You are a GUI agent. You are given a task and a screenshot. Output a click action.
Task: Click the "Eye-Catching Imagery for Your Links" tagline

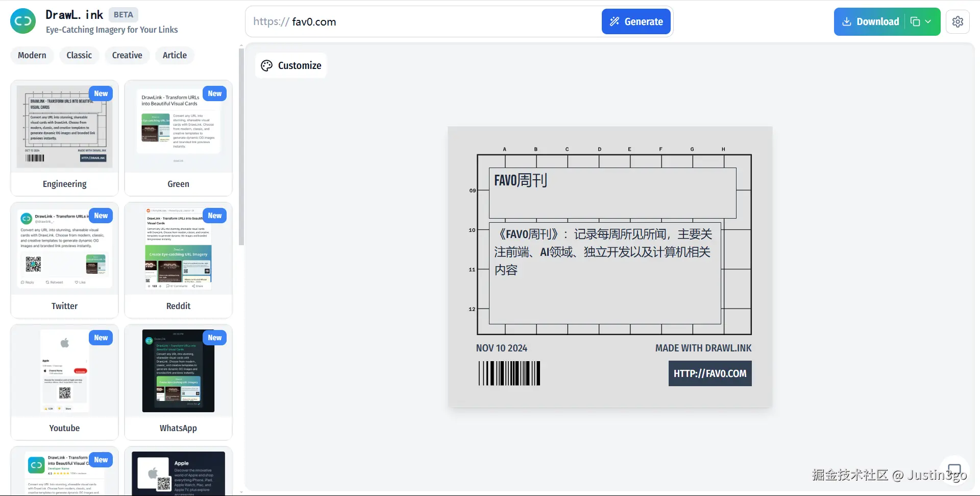tap(112, 30)
